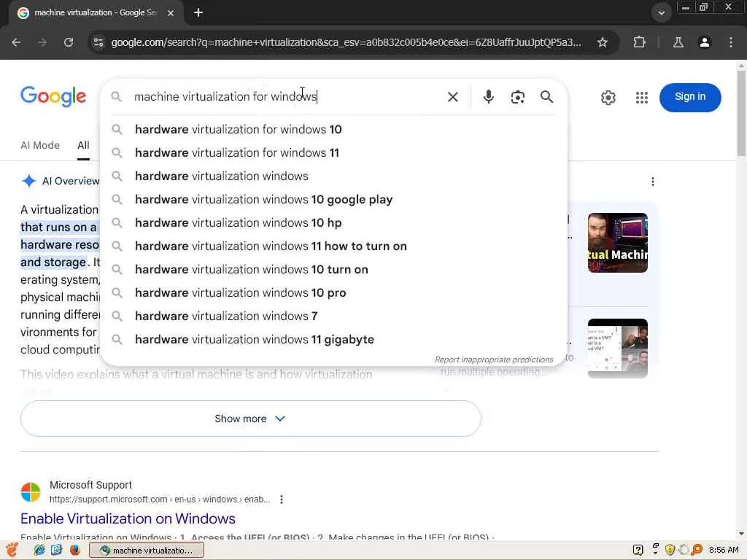This screenshot has width=747, height=560.
Task: Open AI Overview options menu
Action: 652,182
